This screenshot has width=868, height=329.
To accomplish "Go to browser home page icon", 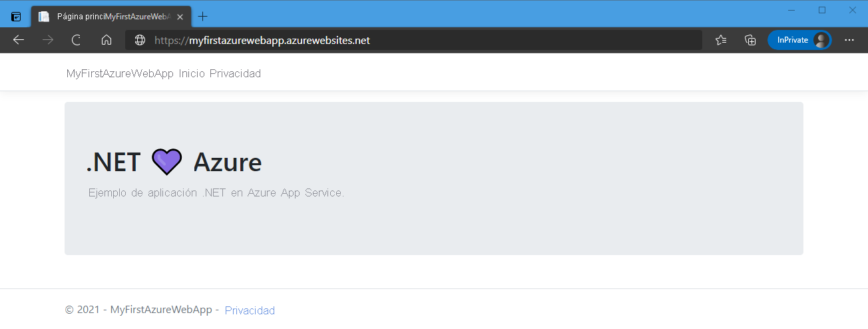I will [106, 40].
